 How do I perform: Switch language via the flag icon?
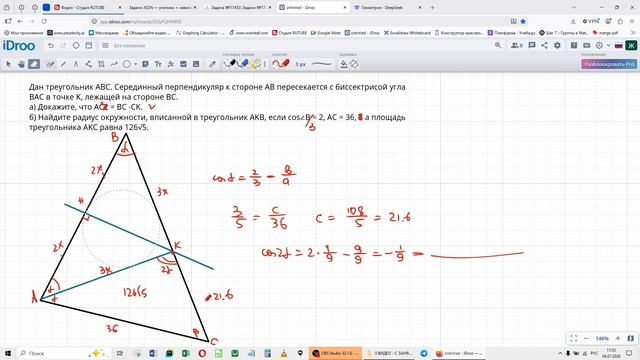pos(619,45)
